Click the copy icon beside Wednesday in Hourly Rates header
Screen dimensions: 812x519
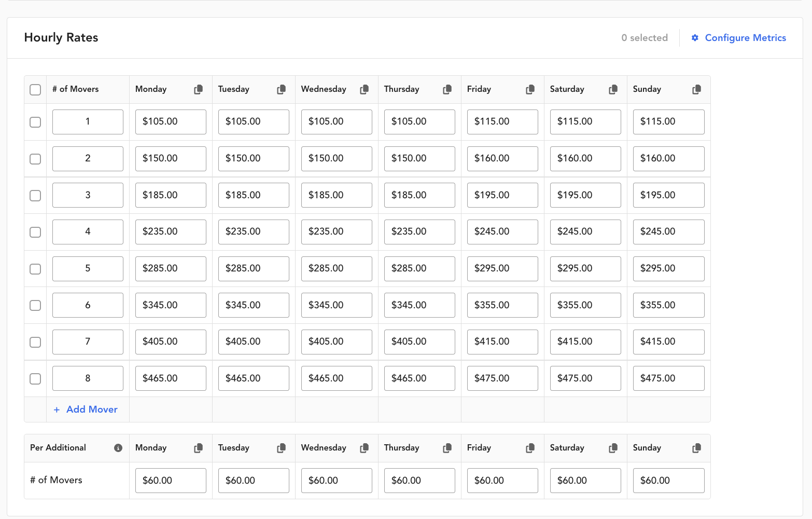click(x=364, y=89)
